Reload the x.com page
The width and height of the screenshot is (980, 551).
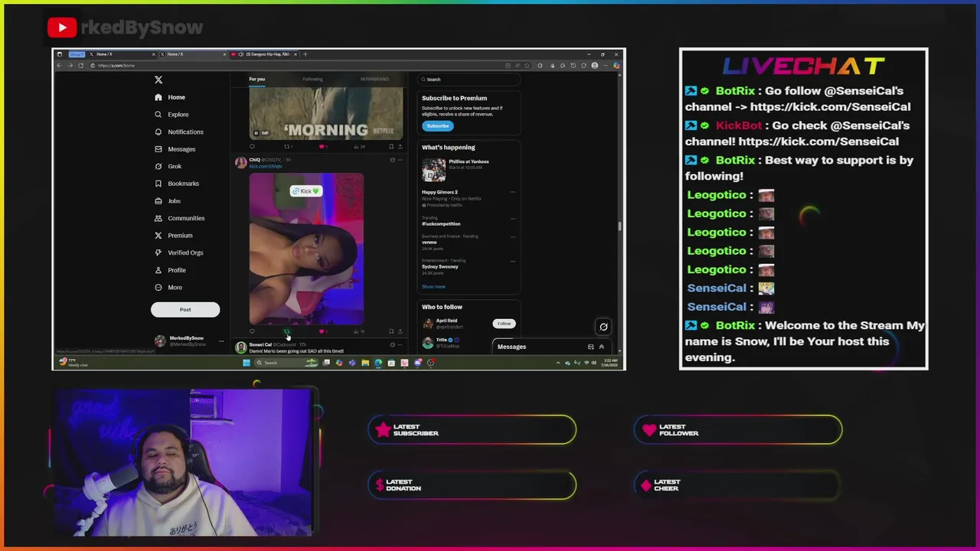coord(80,65)
